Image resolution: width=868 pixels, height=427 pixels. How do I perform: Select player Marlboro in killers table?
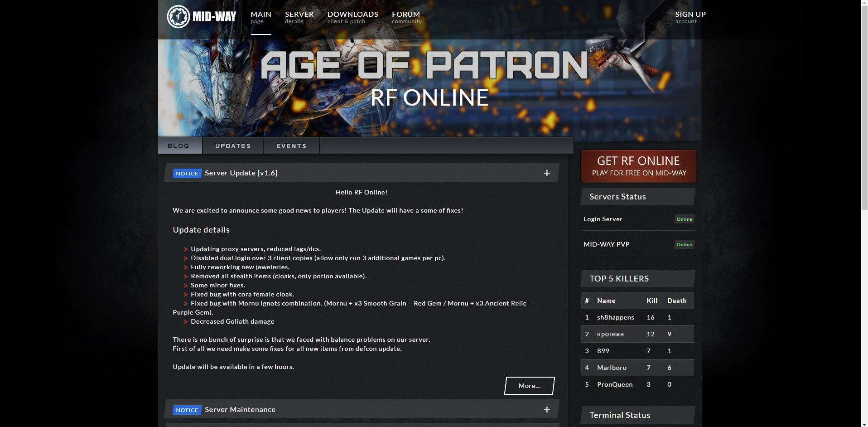[x=612, y=368]
